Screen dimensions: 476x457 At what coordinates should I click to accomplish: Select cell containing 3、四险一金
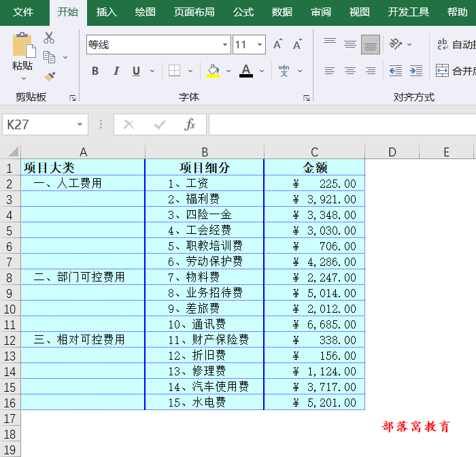pyautogui.click(x=205, y=215)
